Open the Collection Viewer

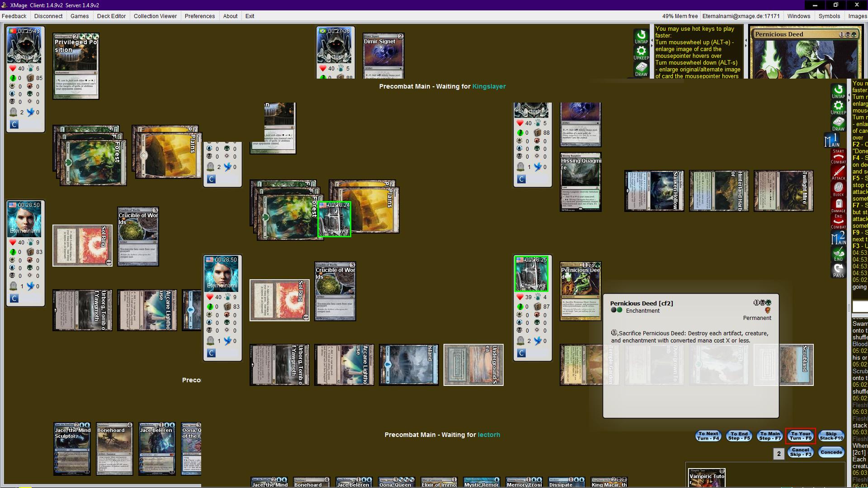click(x=155, y=16)
